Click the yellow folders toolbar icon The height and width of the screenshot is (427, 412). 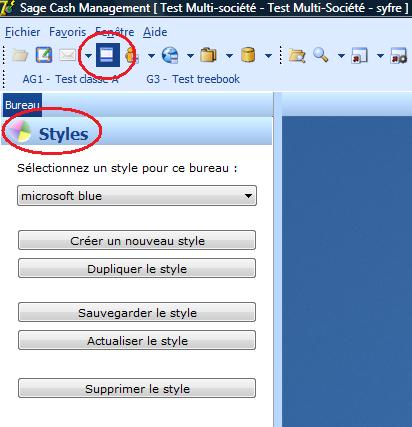point(208,55)
